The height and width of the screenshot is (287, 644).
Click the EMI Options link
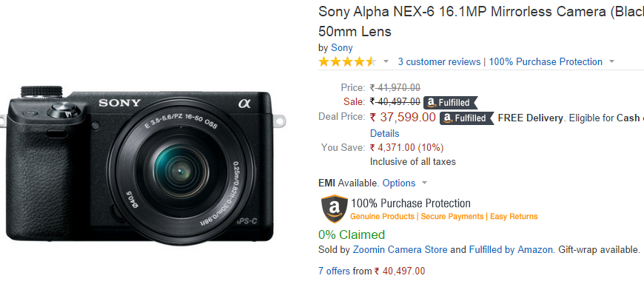point(399,183)
